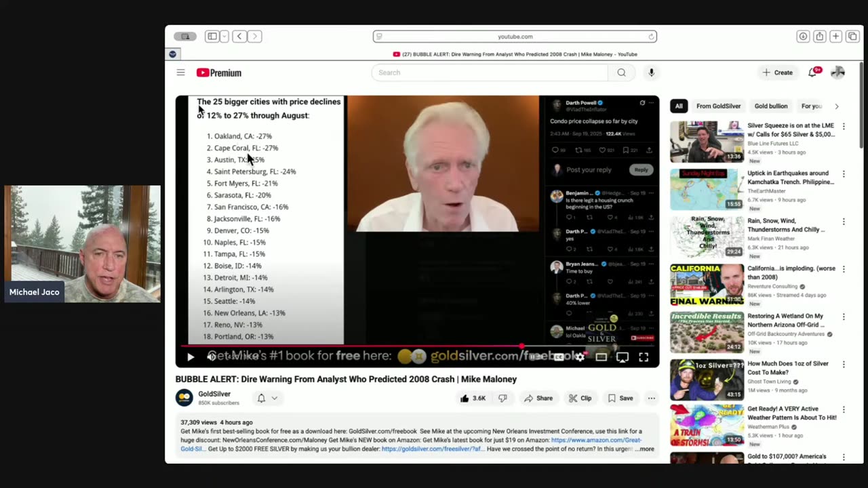Expand the Safari tab group dropdown arrow
The width and height of the screenshot is (868, 488).
point(224,37)
